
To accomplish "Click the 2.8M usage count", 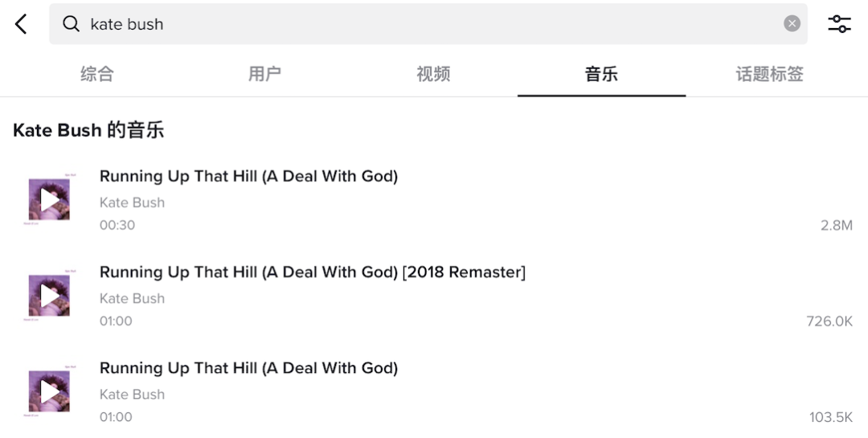I will tap(836, 225).
